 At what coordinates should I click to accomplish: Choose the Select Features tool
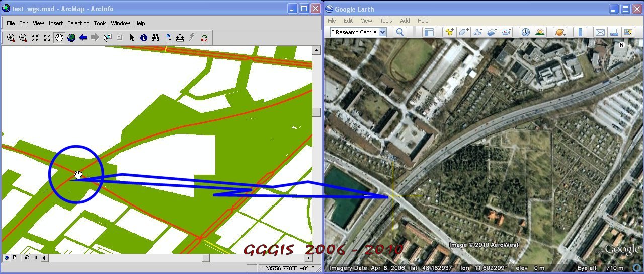point(108,38)
